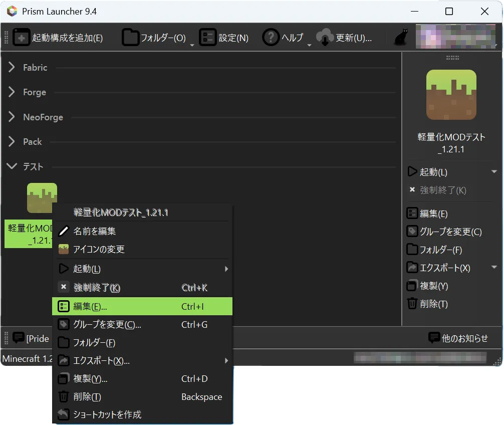The width and height of the screenshot is (504, 425).
Task: Click the 他のお知らせ news icon button
Action: tap(434, 338)
